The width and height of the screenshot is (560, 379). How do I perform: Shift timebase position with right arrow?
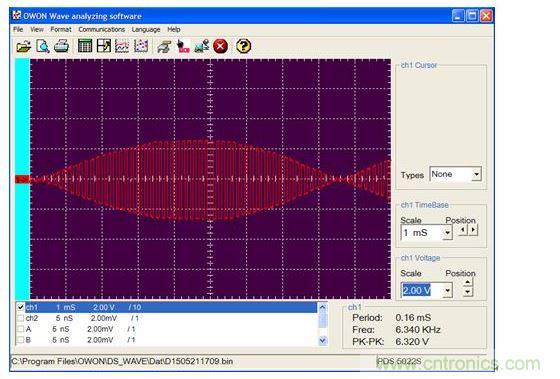473,230
